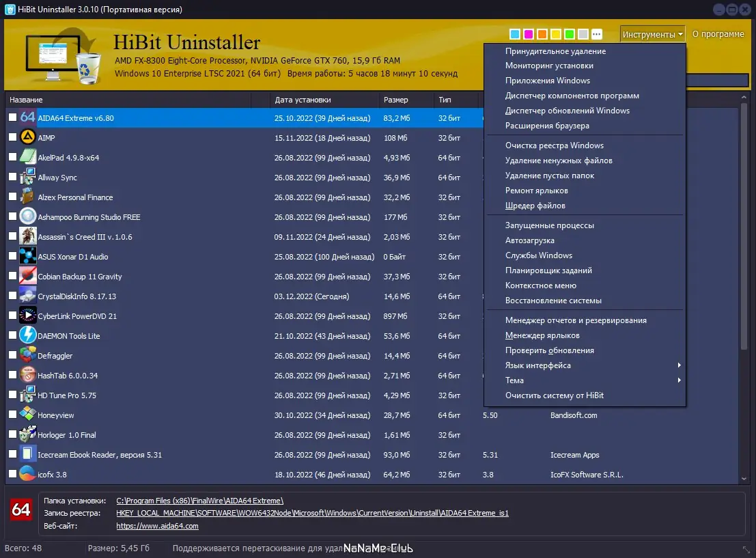Click the AIDA64 Extreme program icon in list
The width and height of the screenshot is (756, 558).
pyautogui.click(x=27, y=117)
